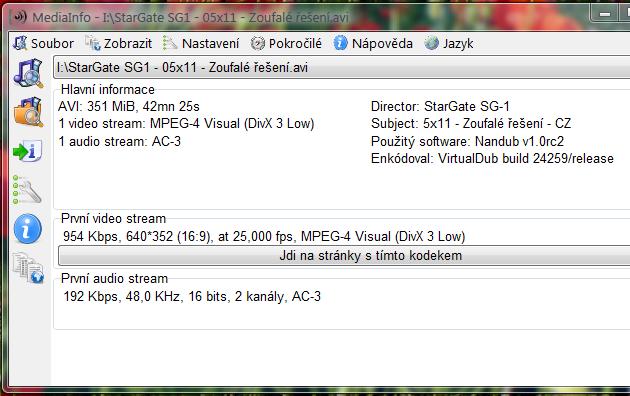Screen dimensions: 630x396
Task: Click the MediaInfo title bar app icon
Action: tap(19, 17)
